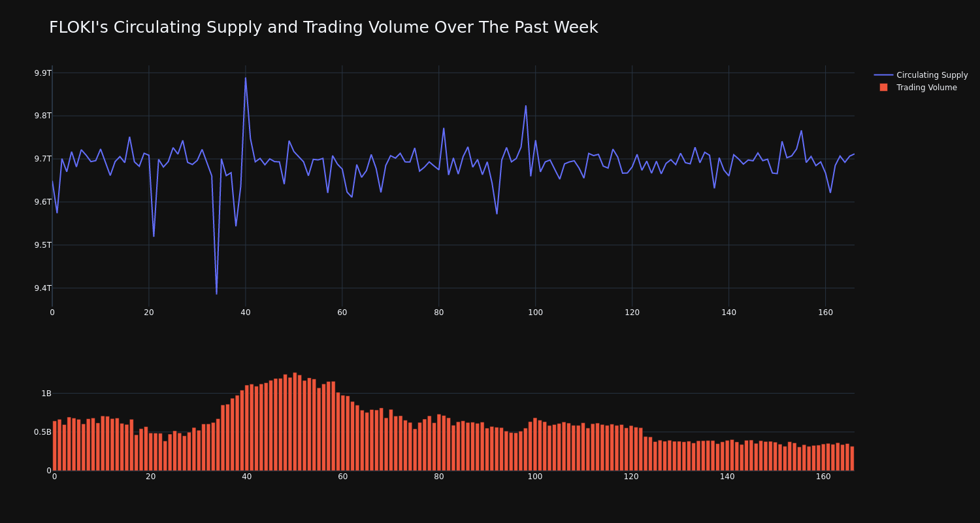Viewport: 980px width, 523px height.
Task: Click the 1B label on the volume axis
Action: click(46, 394)
